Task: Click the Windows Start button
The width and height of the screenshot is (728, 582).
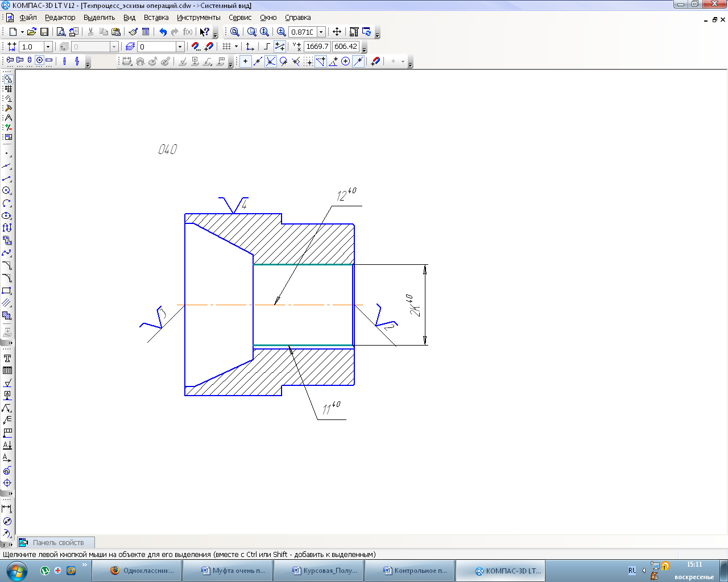Action: 16,571
